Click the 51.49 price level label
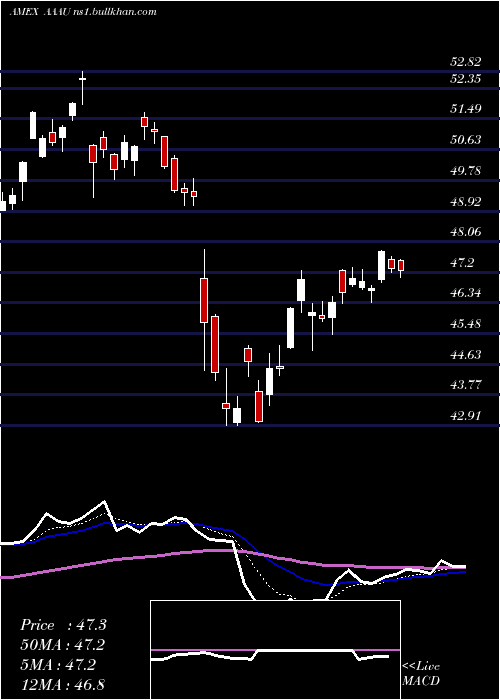 click(465, 109)
